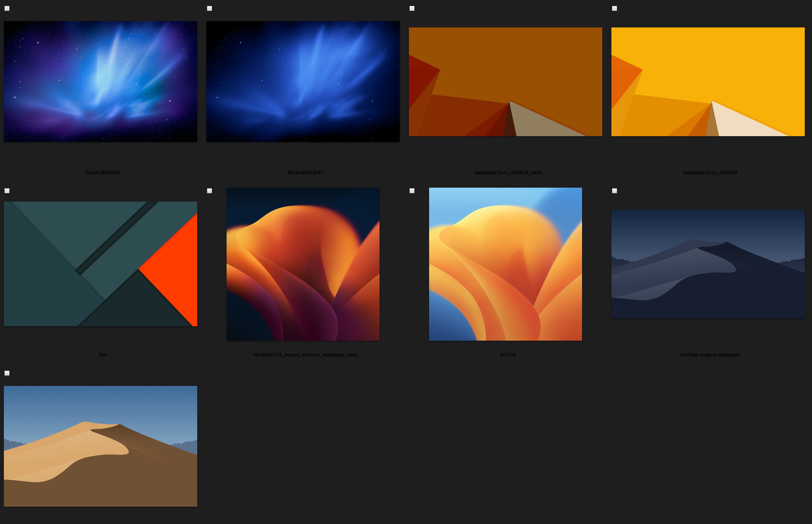
Task: Enable checkbox for minimal-mojave-wallpaper
Action: tap(614, 191)
